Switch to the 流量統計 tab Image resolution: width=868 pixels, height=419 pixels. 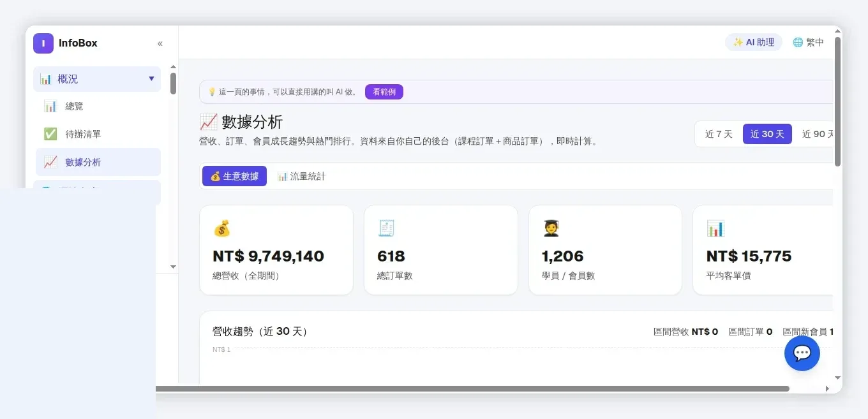click(301, 176)
